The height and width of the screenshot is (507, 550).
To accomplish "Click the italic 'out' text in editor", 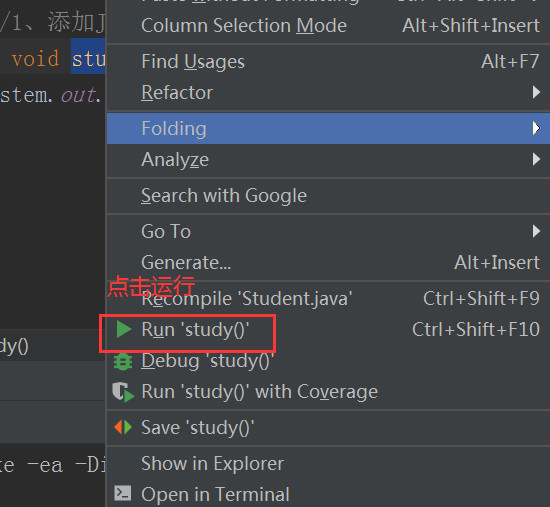I will [x=78, y=95].
